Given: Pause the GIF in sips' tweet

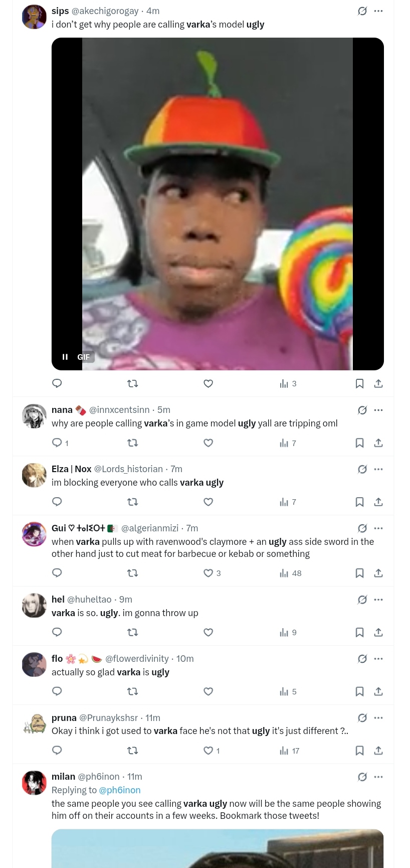Looking at the screenshot, I should click(x=65, y=357).
